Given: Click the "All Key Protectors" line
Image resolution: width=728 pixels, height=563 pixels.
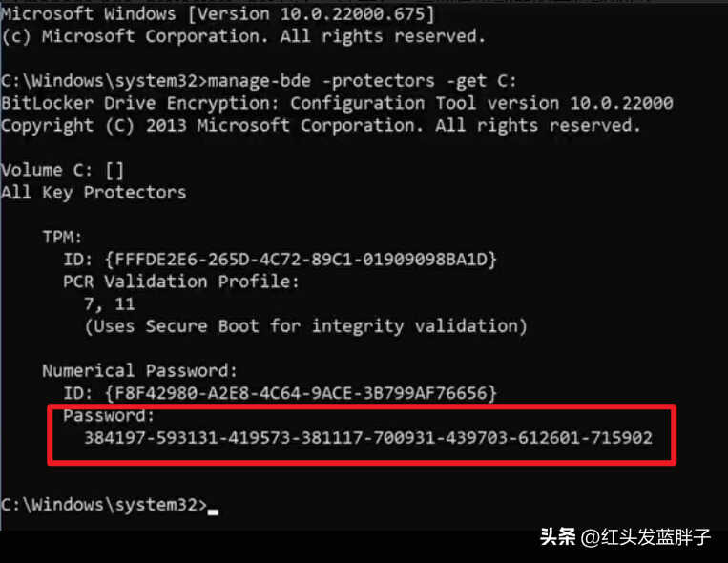Looking at the screenshot, I should (94, 193).
